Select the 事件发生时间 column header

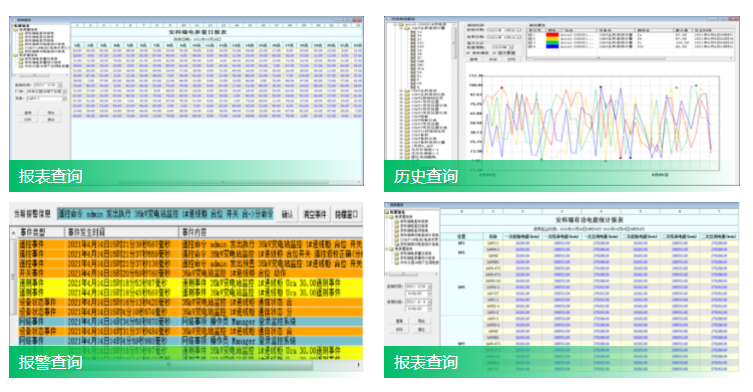click(x=122, y=232)
